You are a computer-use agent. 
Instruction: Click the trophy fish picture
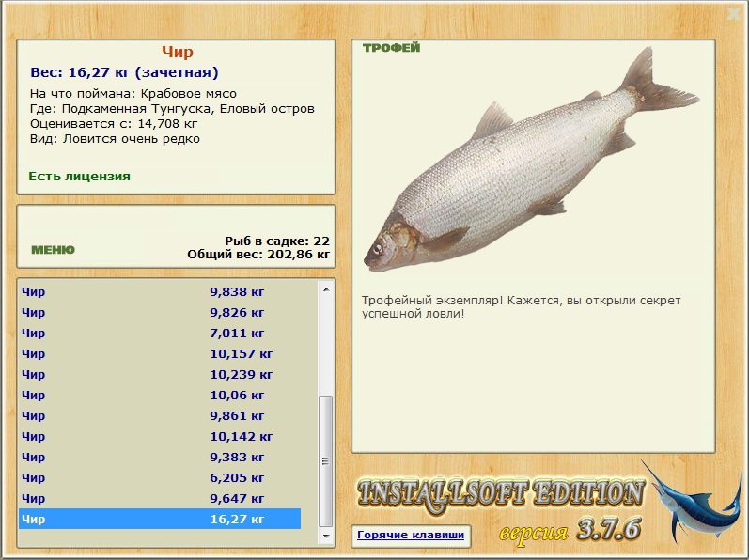[x=531, y=160]
